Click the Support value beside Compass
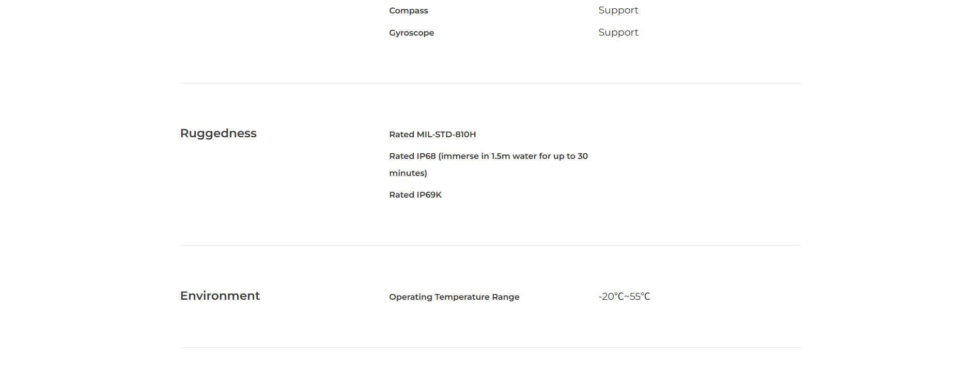 [618, 10]
